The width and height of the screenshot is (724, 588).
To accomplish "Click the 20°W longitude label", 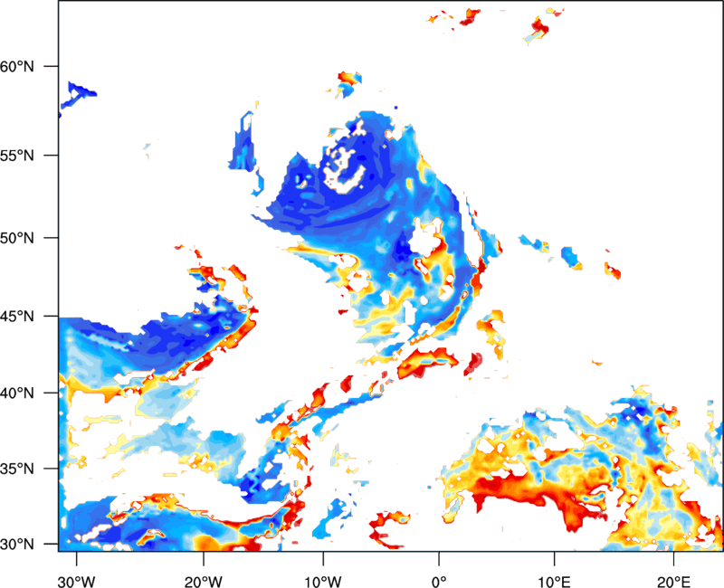I will pyautogui.click(x=204, y=582).
